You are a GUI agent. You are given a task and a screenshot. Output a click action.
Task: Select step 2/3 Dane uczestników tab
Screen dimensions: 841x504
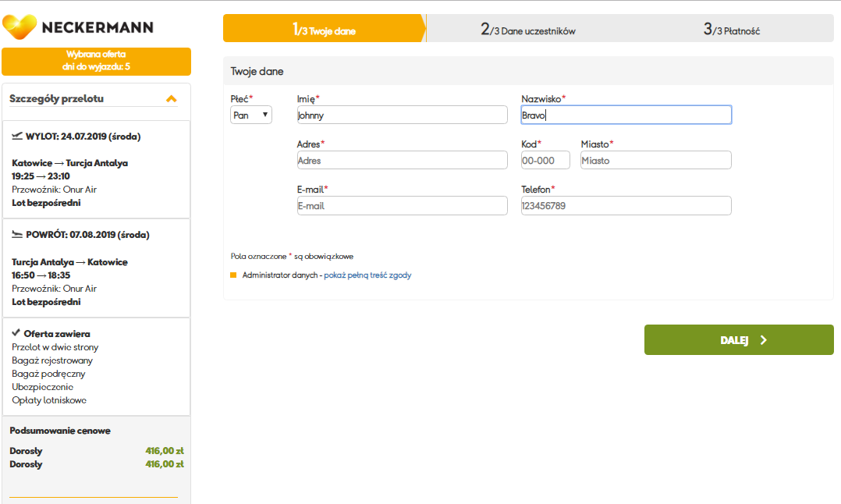(x=527, y=28)
